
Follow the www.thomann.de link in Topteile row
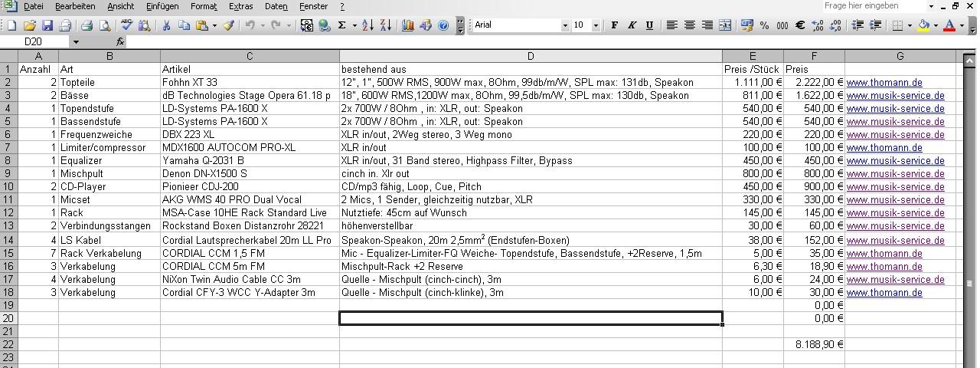(x=884, y=83)
